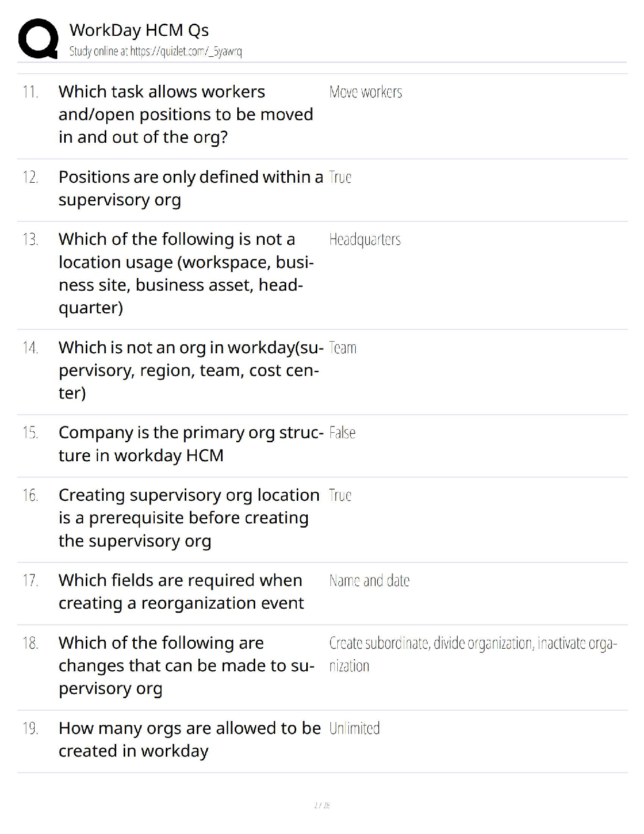This screenshot has width=644, height=834.
Task: Select the 'Name and date' answer
Action: coord(369,581)
